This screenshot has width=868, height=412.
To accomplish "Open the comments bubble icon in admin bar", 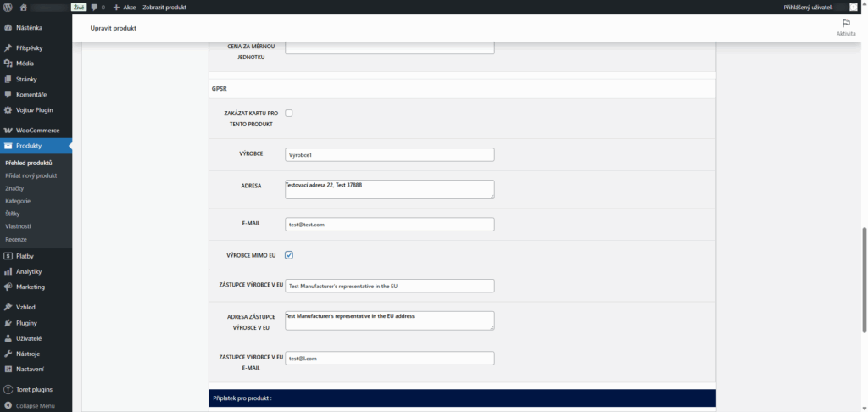I will (x=95, y=8).
